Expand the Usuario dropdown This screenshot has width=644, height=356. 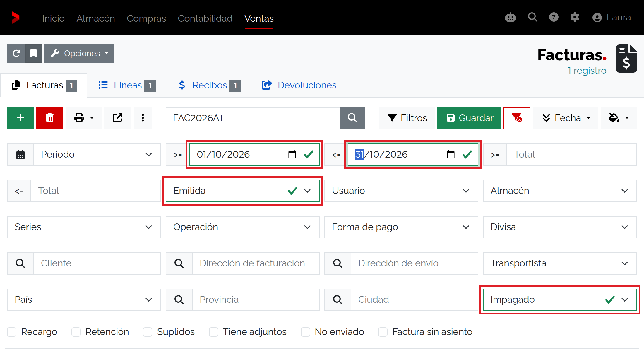pyautogui.click(x=401, y=191)
